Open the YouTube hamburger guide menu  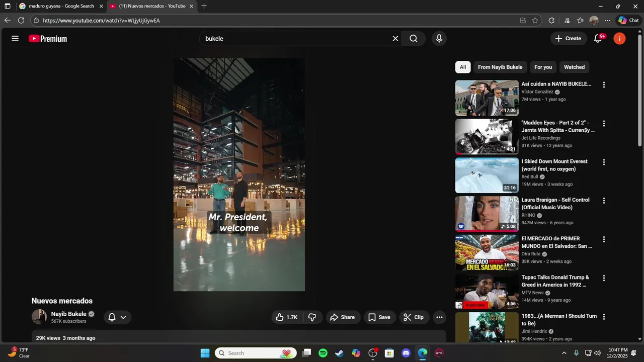point(15,39)
